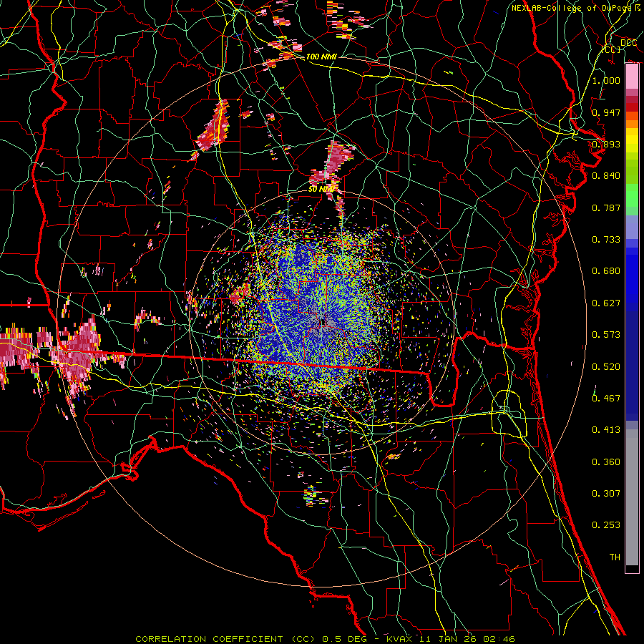
Task: Pick the light pink swatch atop the color scale
Action: click(x=632, y=77)
